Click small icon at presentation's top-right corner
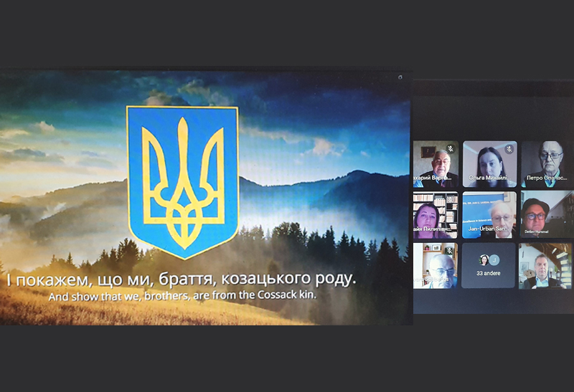 click(400, 77)
